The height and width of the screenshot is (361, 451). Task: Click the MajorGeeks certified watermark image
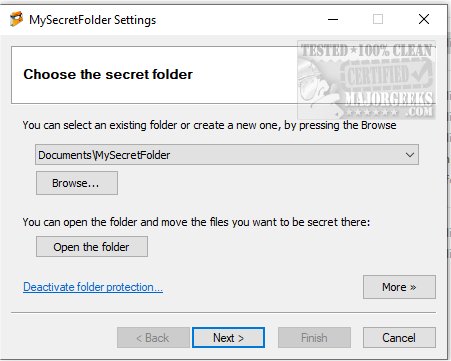[366, 80]
